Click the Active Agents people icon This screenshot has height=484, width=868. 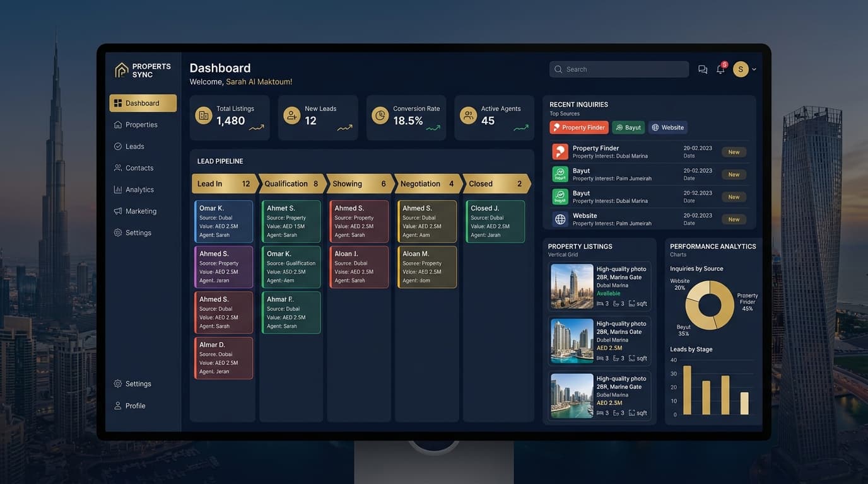[x=468, y=115]
